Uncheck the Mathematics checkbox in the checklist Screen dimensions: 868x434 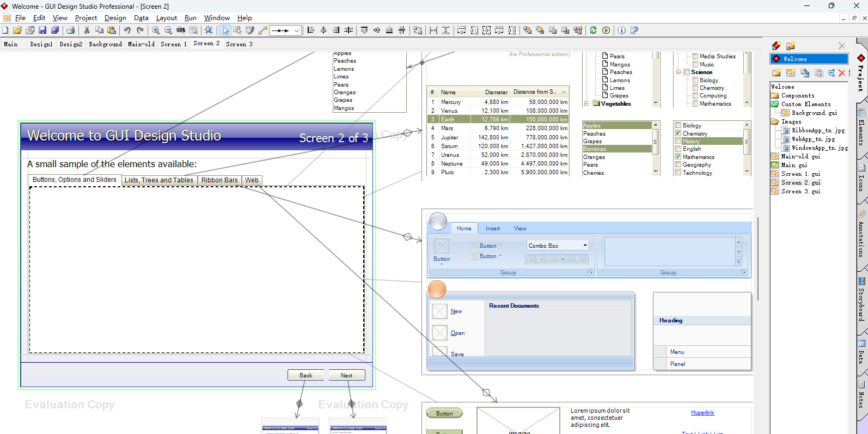(x=678, y=157)
